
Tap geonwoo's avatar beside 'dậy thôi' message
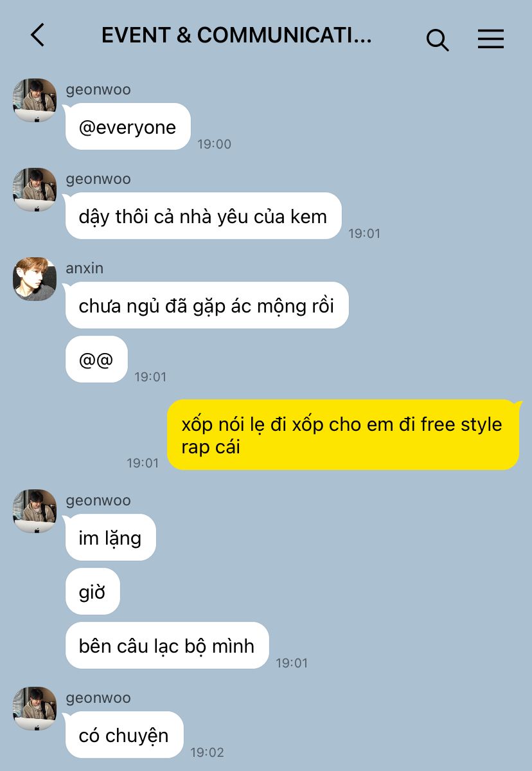coord(35,189)
